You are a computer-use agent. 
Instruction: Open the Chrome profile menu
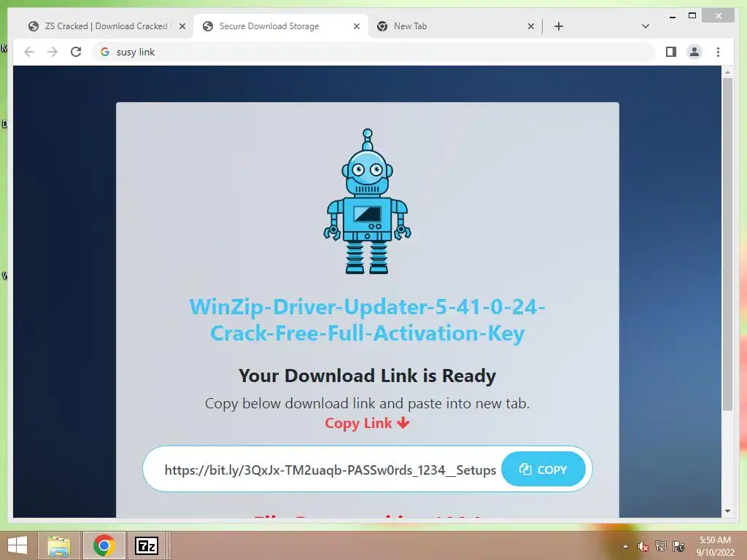coord(694,52)
